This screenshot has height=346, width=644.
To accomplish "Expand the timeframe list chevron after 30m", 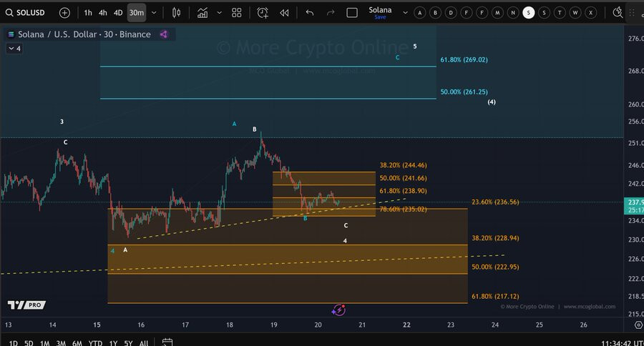I will 154,13.
